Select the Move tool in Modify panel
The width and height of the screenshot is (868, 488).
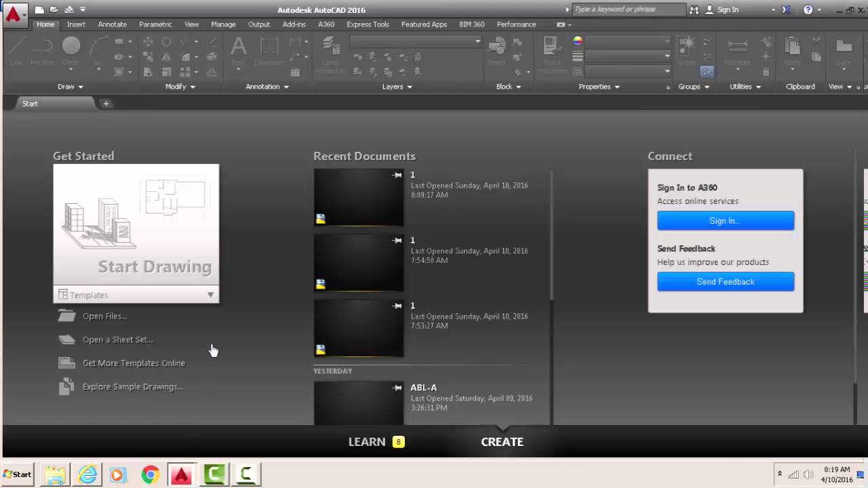[148, 42]
